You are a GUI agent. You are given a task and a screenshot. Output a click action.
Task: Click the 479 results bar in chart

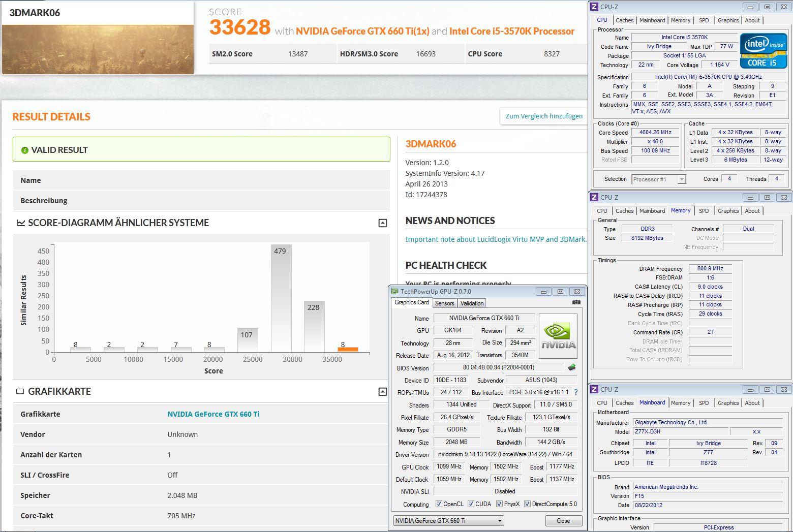tap(281, 298)
